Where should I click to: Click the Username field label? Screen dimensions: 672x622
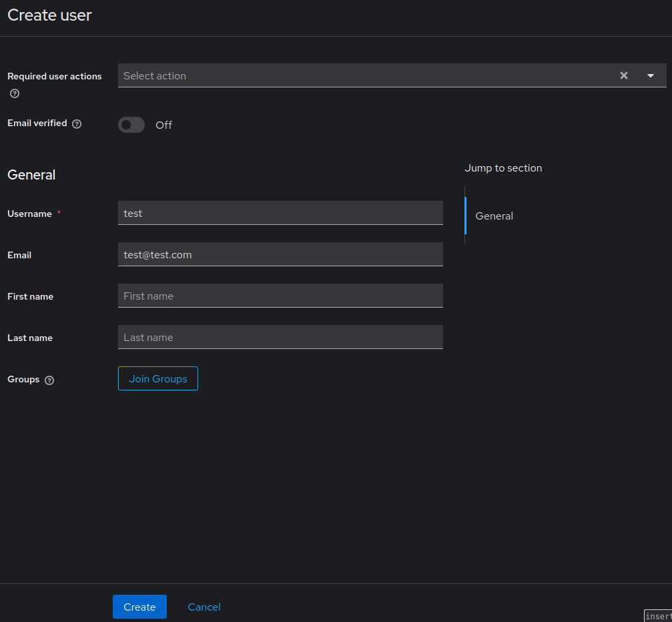29,214
